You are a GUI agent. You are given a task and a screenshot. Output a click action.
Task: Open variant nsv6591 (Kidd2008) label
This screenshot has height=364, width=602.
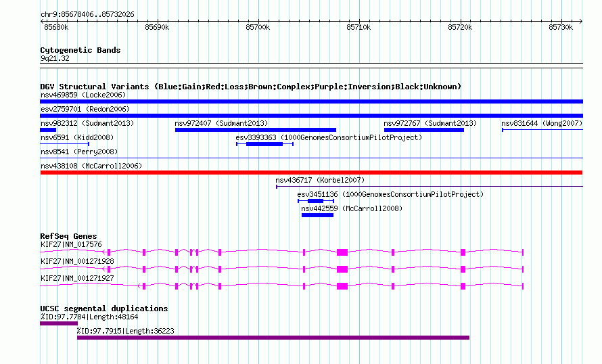77,137
